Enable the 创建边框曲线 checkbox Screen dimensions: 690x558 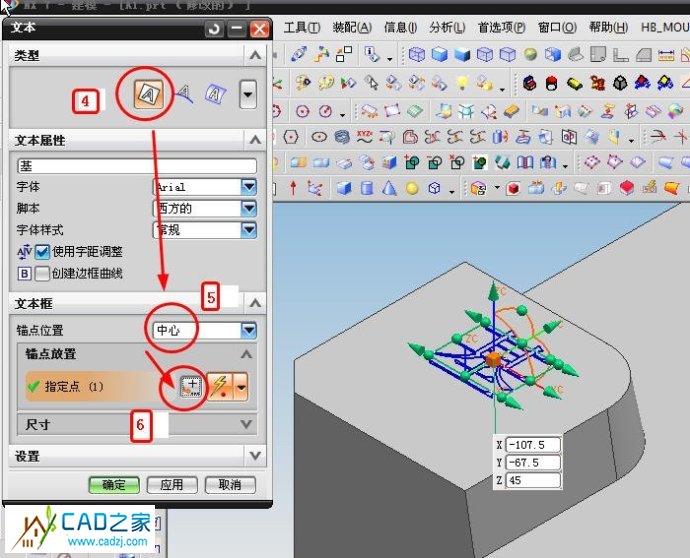[43, 272]
